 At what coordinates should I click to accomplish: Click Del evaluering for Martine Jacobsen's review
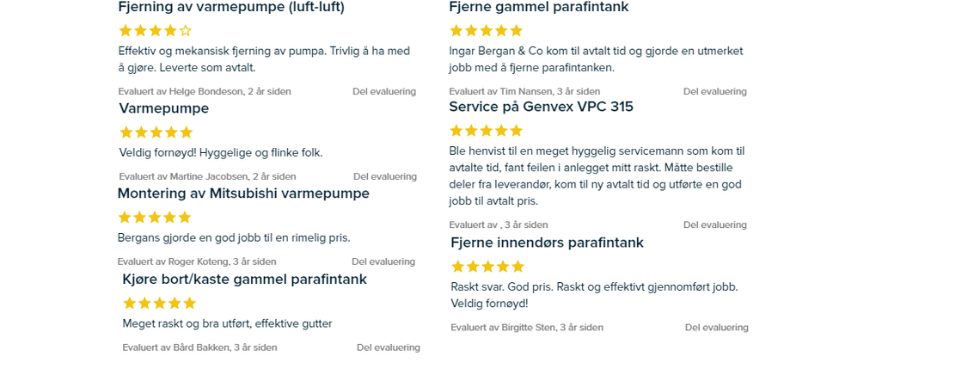[384, 176]
